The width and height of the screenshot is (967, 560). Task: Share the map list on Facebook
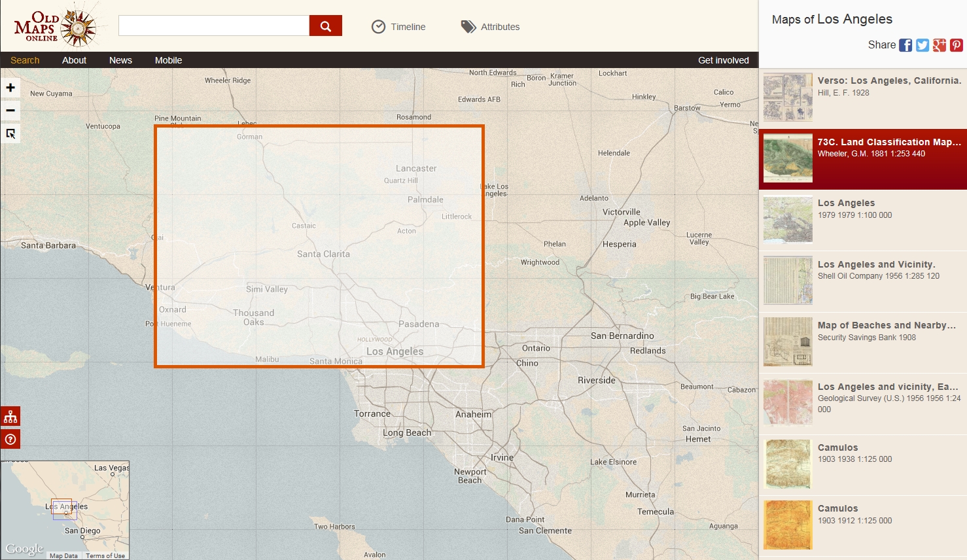[x=905, y=45]
